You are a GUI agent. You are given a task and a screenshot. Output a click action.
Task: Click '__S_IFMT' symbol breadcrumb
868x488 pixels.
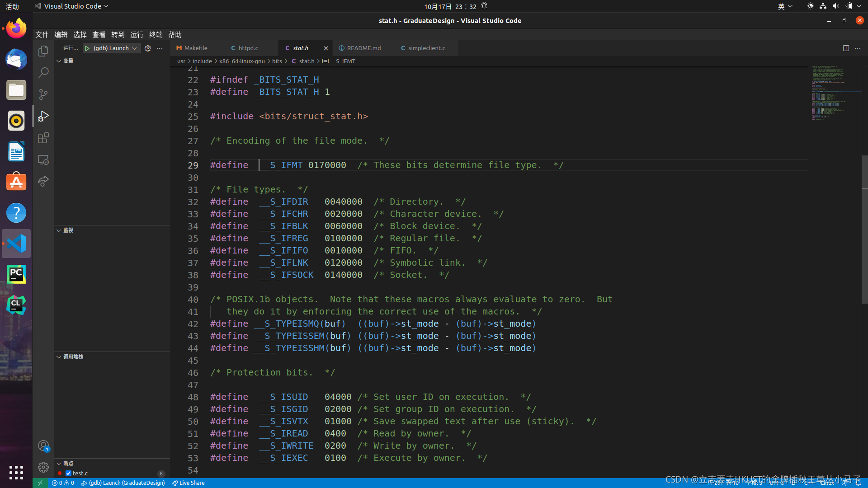pyautogui.click(x=339, y=61)
